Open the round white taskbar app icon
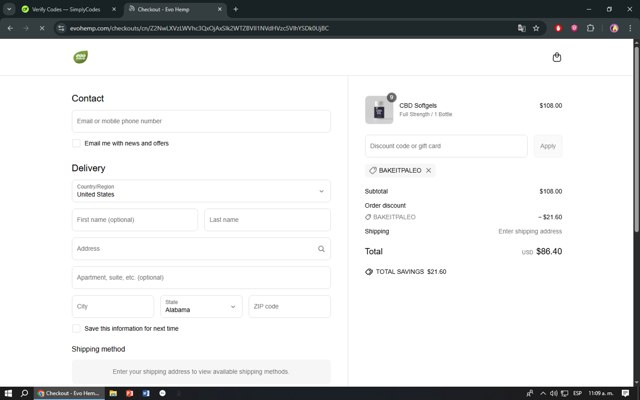 (x=162, y=393)
